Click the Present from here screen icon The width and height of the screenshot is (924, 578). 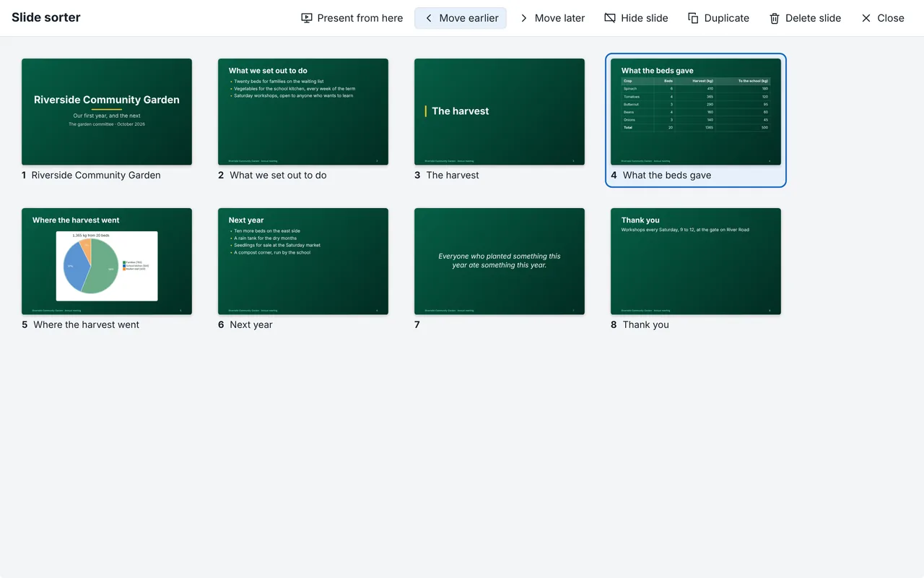(307, 18)
